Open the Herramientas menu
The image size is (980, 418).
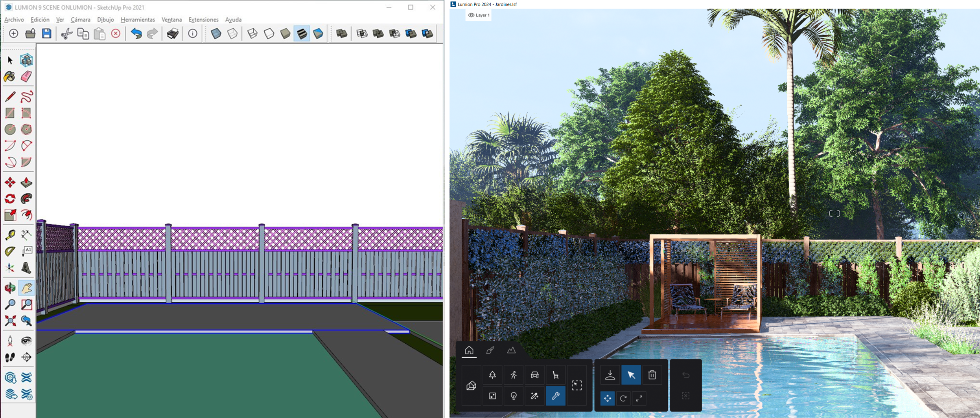point(138,19)
